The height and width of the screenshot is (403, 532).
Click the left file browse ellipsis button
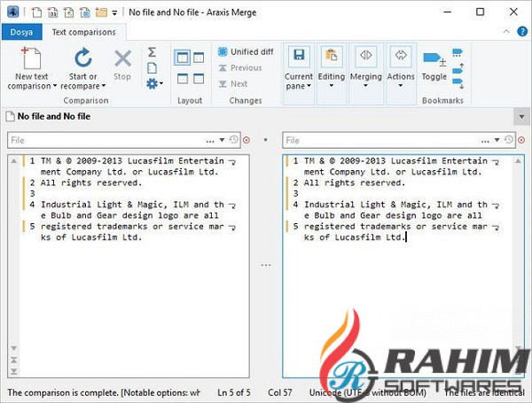tap(210, 140)
